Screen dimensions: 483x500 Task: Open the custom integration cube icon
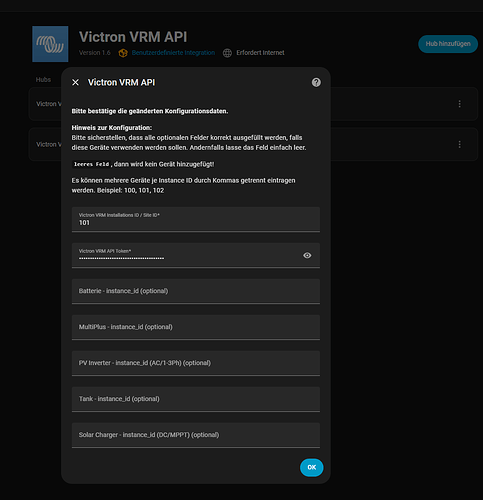123,53
